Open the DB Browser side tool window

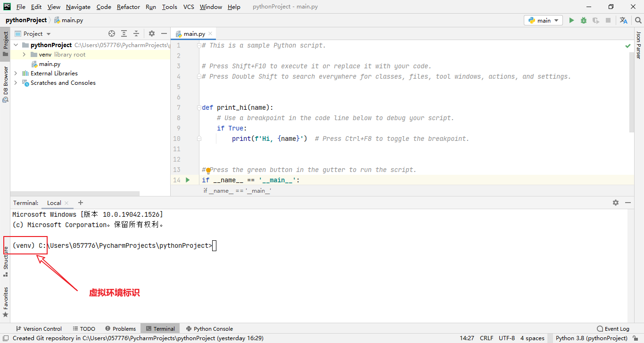click(x=6, y=84)
